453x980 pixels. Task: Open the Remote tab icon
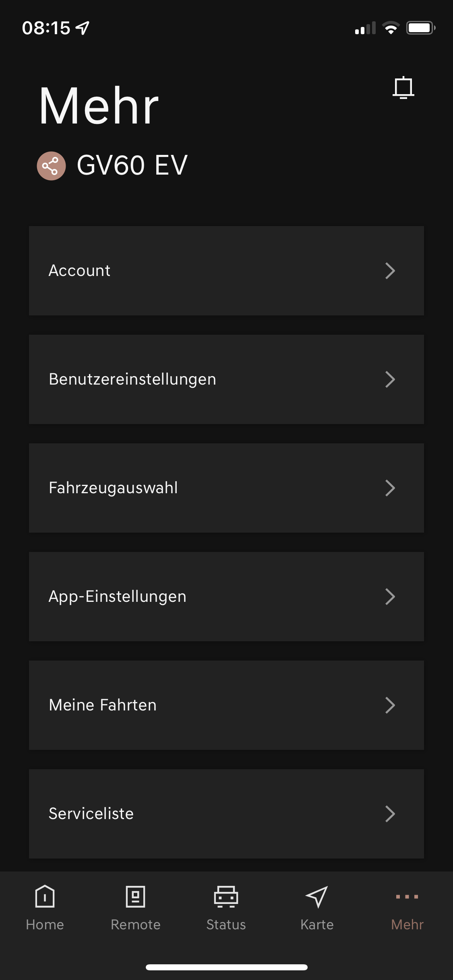coord(135,896)
